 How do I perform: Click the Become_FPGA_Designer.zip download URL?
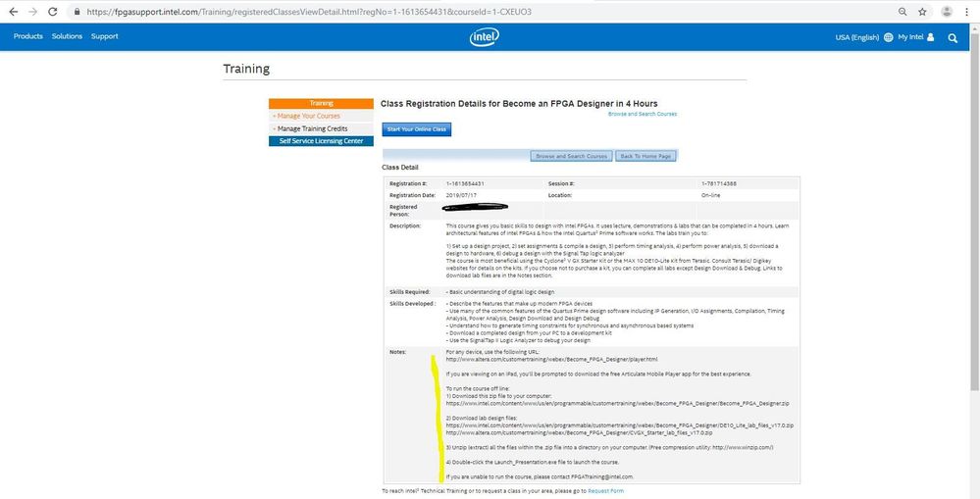617,404
